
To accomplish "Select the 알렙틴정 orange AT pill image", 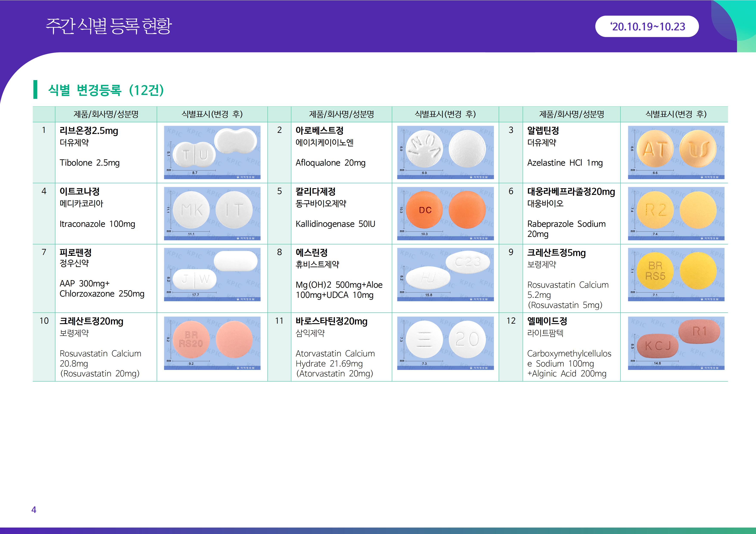I will [x=676, y=152].
